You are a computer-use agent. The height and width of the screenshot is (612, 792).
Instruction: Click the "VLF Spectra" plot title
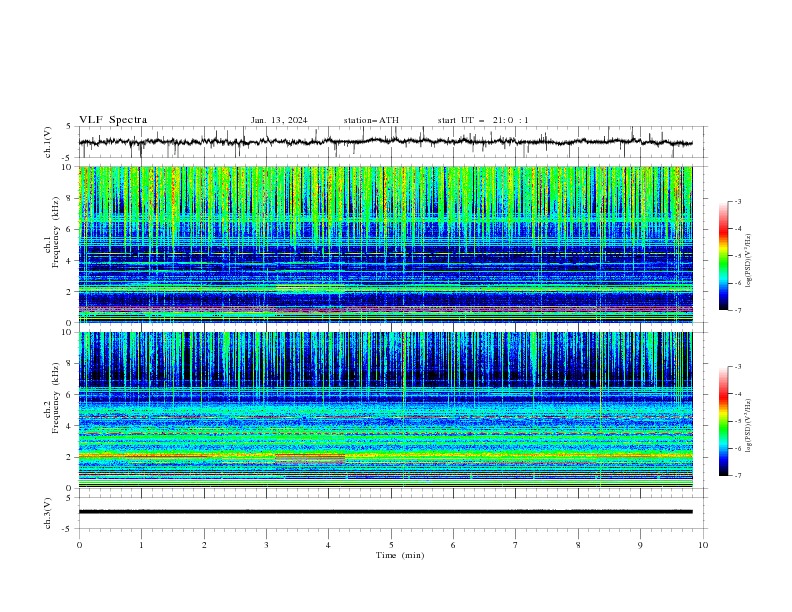click(113, 120)
